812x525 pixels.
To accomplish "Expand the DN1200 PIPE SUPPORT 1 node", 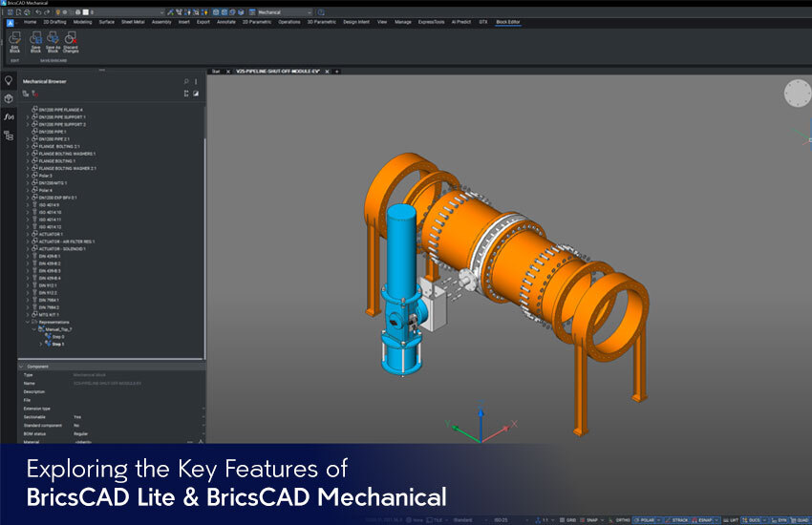I will tap(28, 117).
